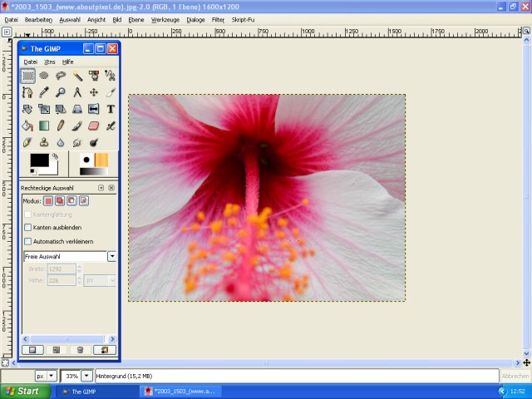Select the Crop knife tool

click(111, 92)
